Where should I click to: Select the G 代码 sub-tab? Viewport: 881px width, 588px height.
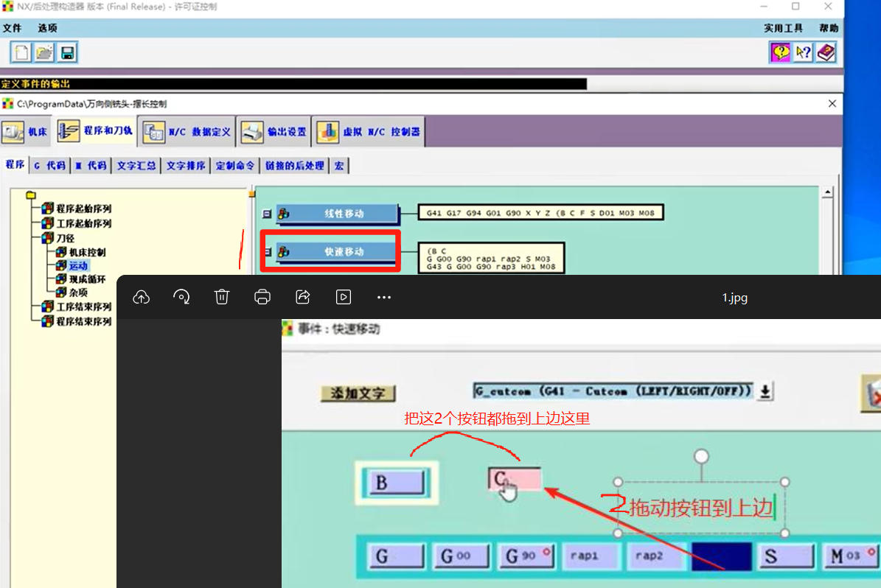click(49, 166)
